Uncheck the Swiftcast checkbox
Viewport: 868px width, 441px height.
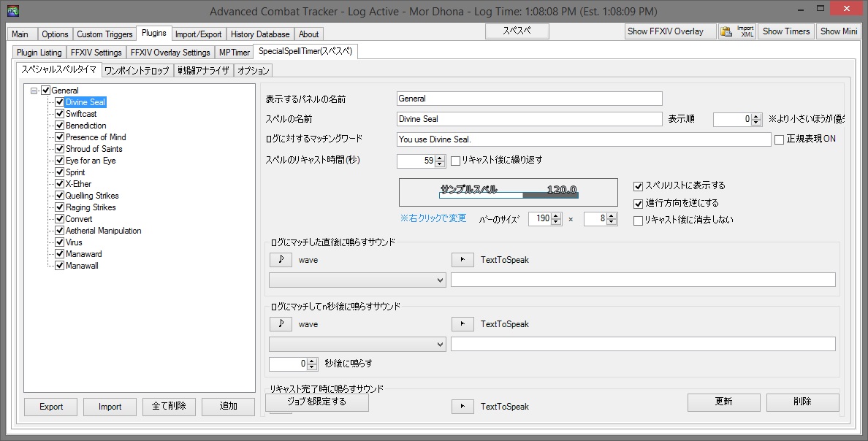pos(60,113)
